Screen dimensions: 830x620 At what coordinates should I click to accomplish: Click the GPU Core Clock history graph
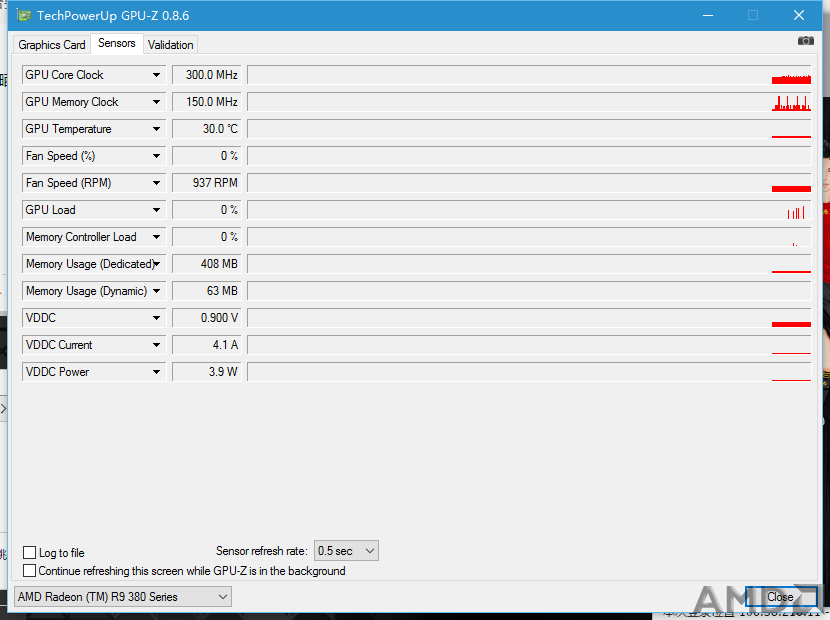pyautogui.click(x=529, y=75)
